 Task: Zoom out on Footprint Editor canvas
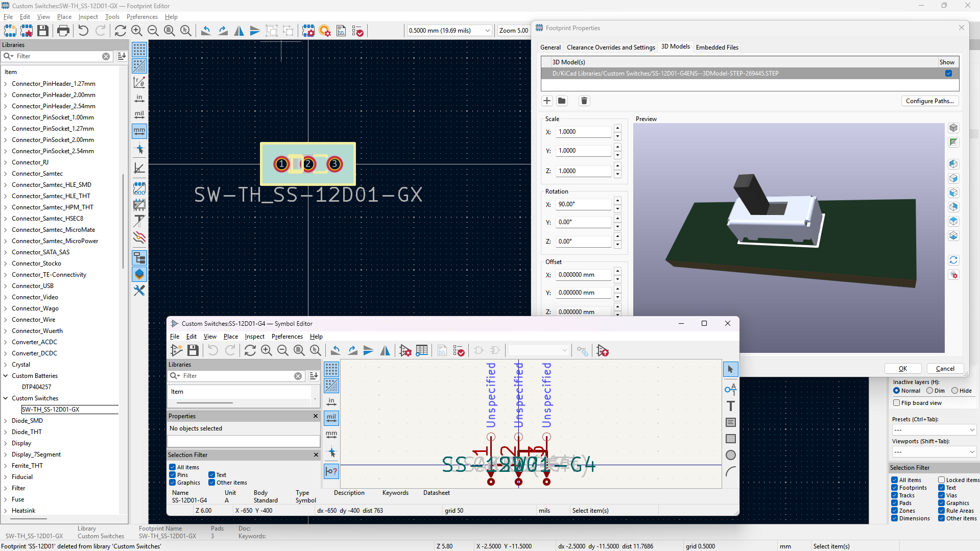click(153, 31)
